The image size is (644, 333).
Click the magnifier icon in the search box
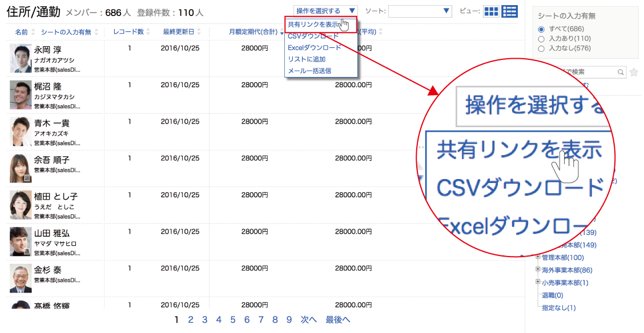[x=621, y=72]
